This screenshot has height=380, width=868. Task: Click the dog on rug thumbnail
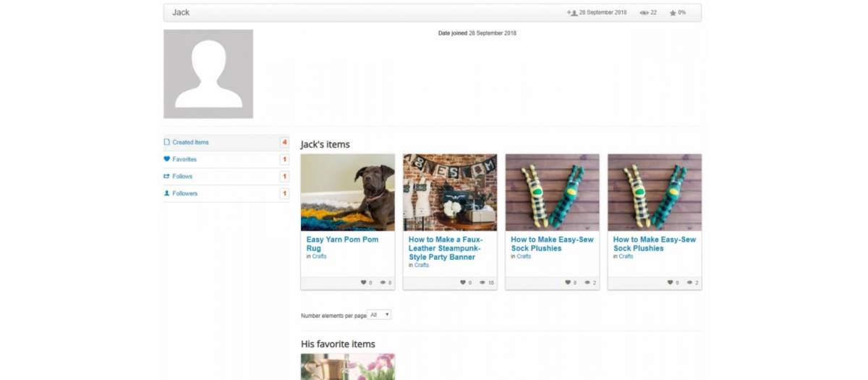click(348, 193)
